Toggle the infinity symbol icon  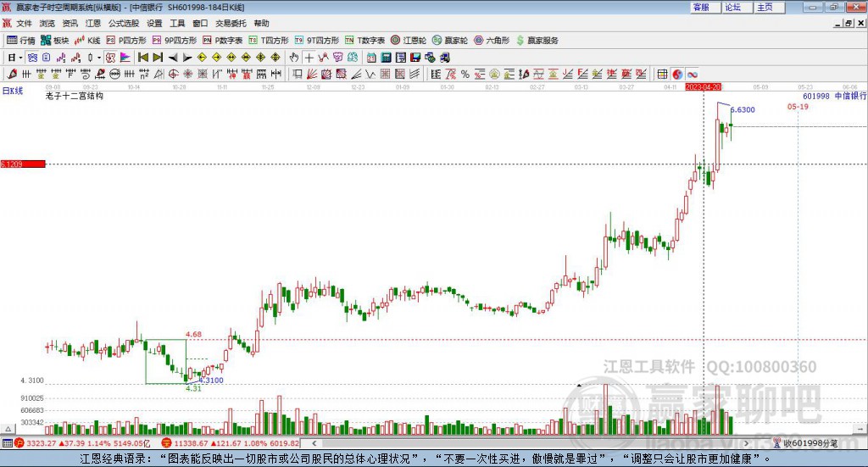[692, 74]
